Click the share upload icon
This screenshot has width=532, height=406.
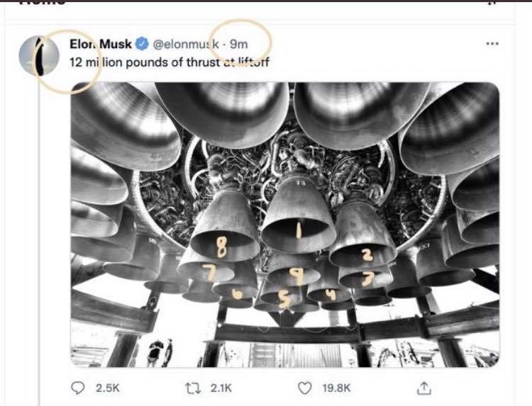(x=424, y=388)
